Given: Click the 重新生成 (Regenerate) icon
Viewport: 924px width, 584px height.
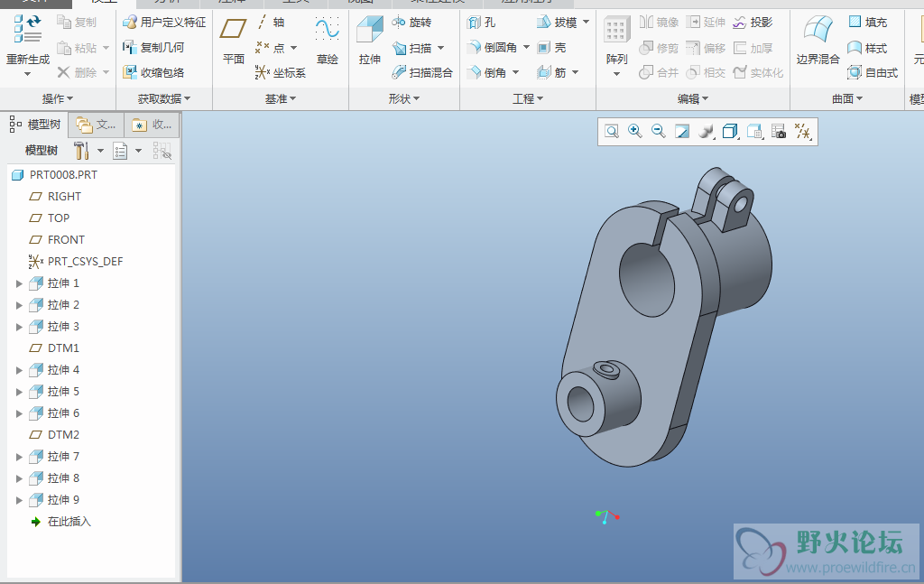Looking at the screenshot, I should click(27, 30).
